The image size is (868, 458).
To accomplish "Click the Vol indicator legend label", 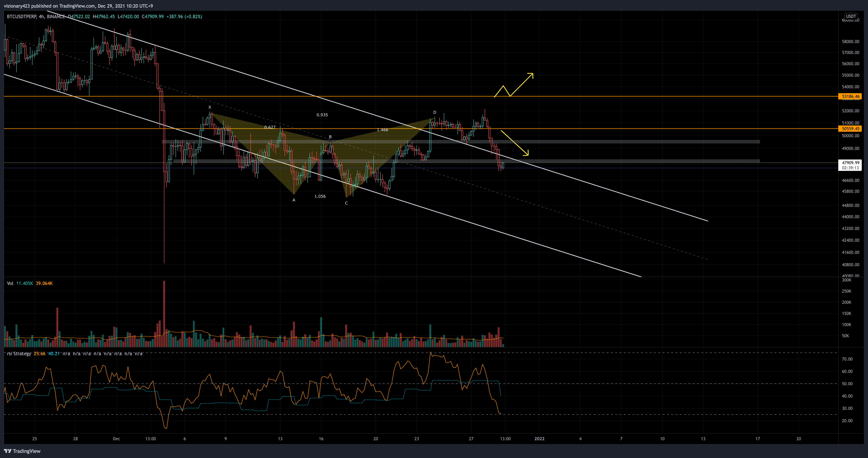I will pos(10,283).
